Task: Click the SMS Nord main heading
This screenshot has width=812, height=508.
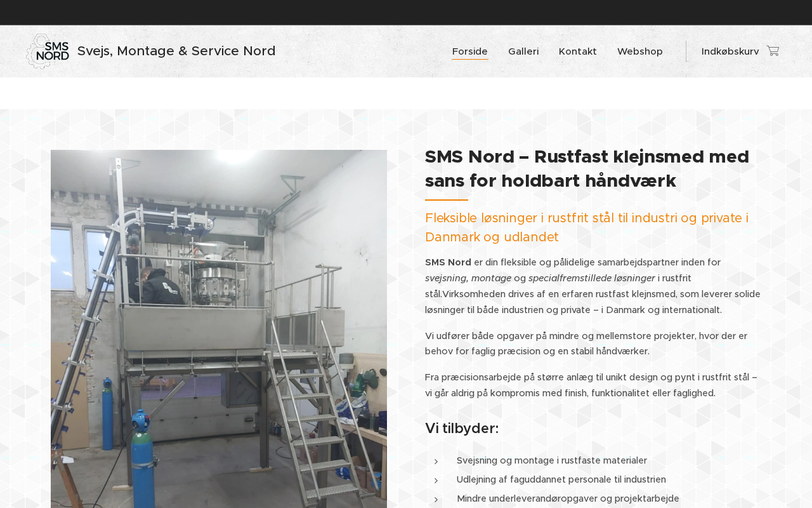Action: 587,169
